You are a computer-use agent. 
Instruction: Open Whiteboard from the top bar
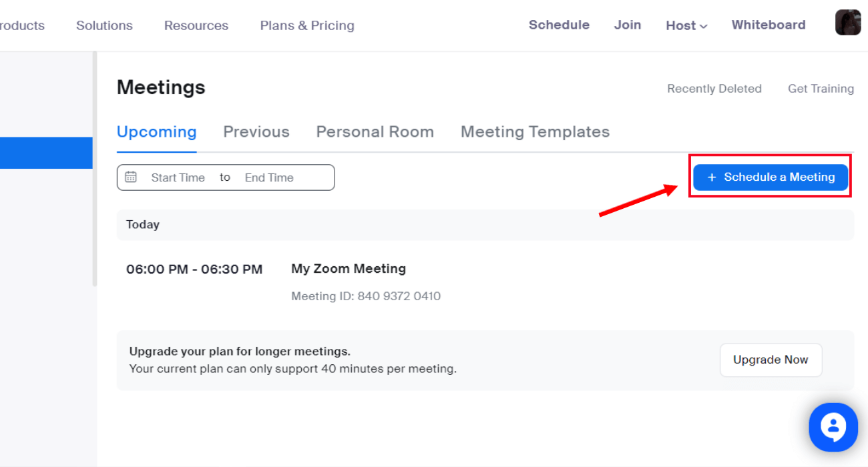(769, 25)
